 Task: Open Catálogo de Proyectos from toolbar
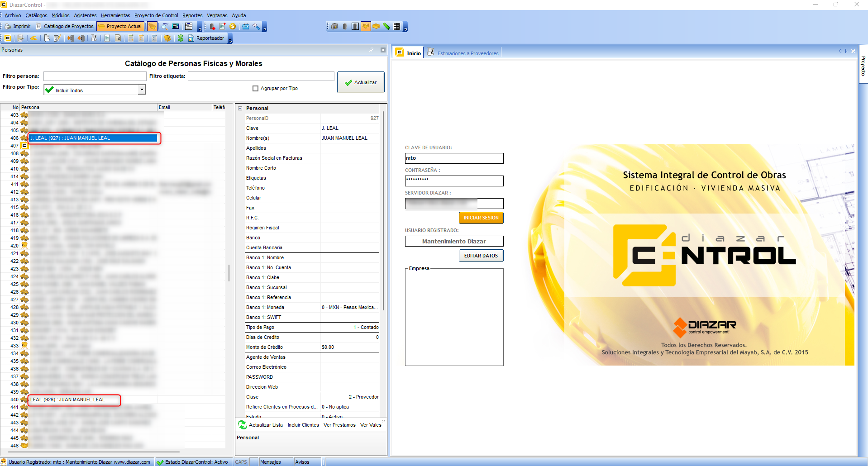(x=65, y=26)
